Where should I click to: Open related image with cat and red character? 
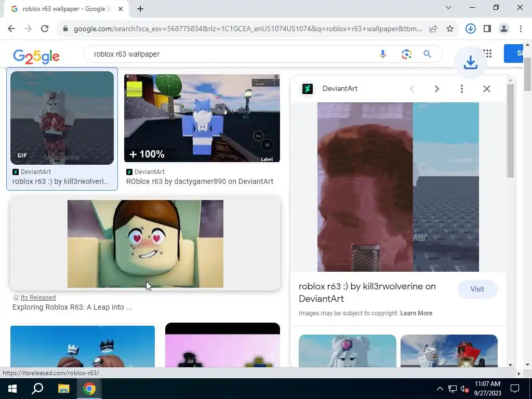point(449,351)
